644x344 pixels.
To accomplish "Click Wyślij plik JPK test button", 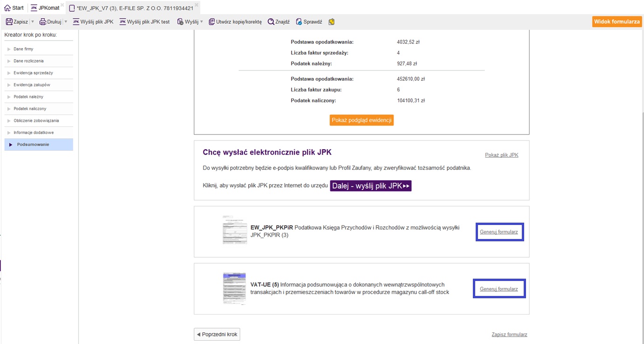I will point(145,22).
